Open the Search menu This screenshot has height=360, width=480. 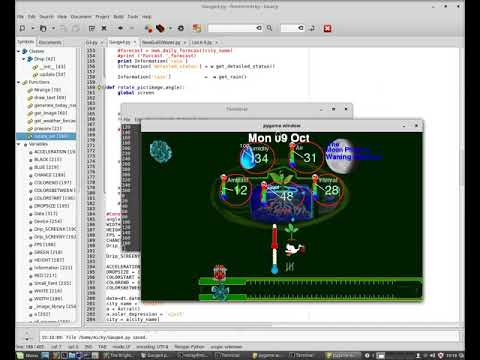(x=46, y=16)
